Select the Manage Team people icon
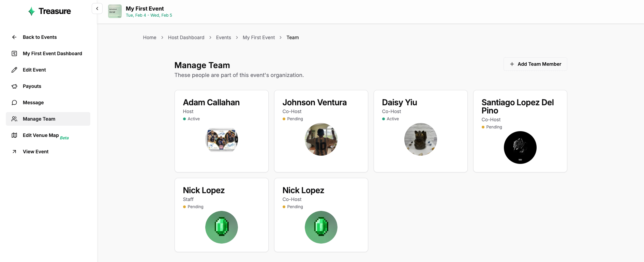644x262 pixels. point(14,119)
